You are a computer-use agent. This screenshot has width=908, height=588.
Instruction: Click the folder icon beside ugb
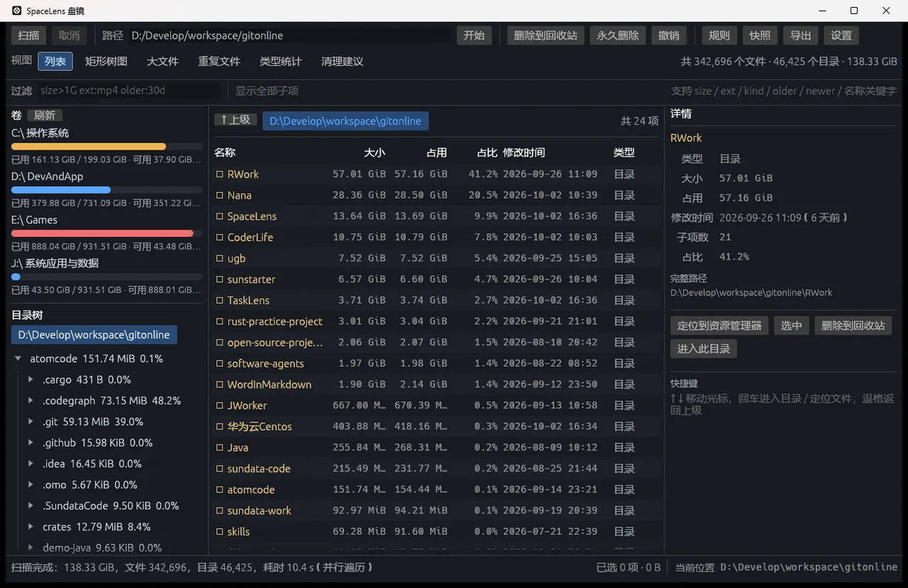220,258
